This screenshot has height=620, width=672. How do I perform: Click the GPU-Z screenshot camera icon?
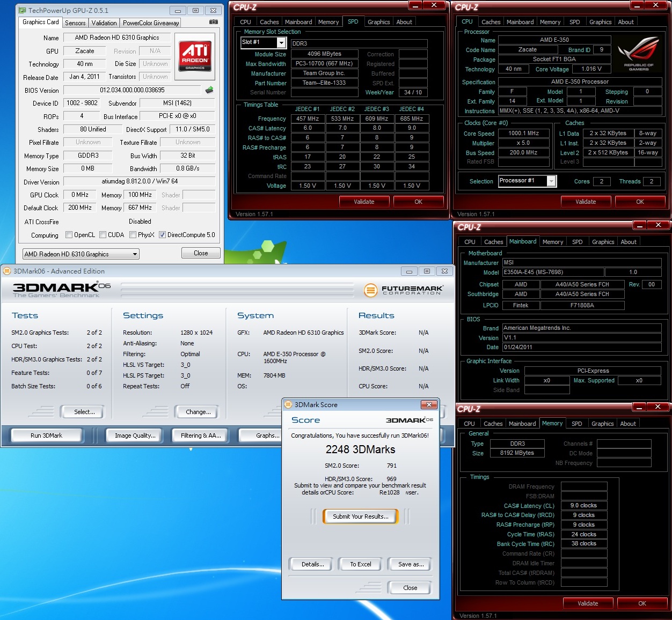click(x=213, y=22)
